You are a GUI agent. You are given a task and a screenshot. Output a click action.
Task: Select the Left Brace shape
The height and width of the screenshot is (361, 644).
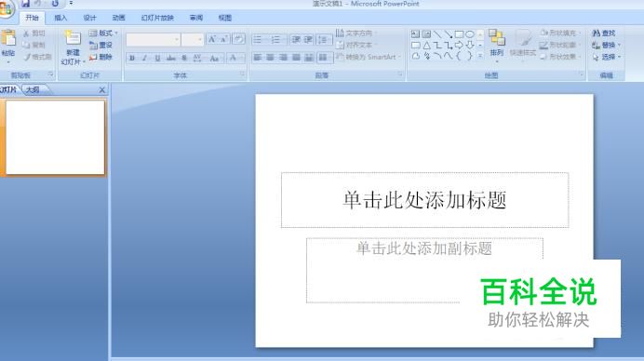459,56
